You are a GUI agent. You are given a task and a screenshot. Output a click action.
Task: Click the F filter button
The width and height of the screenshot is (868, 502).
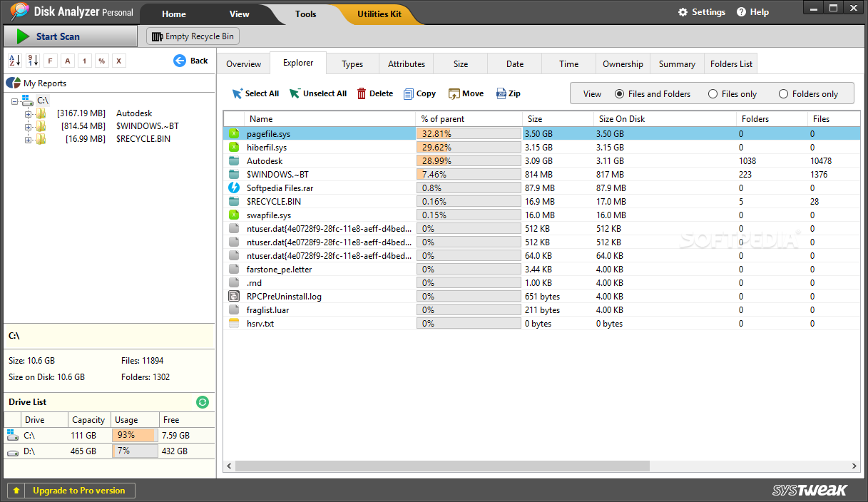coord(50,61)
